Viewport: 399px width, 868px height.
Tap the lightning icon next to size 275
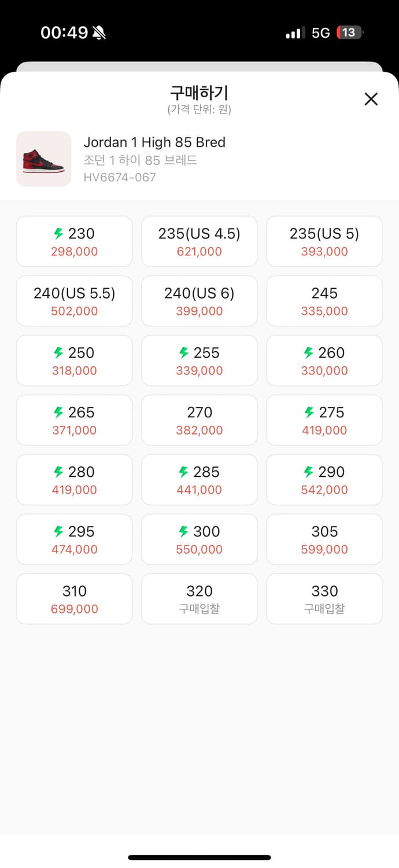click(x=309, y=412)
